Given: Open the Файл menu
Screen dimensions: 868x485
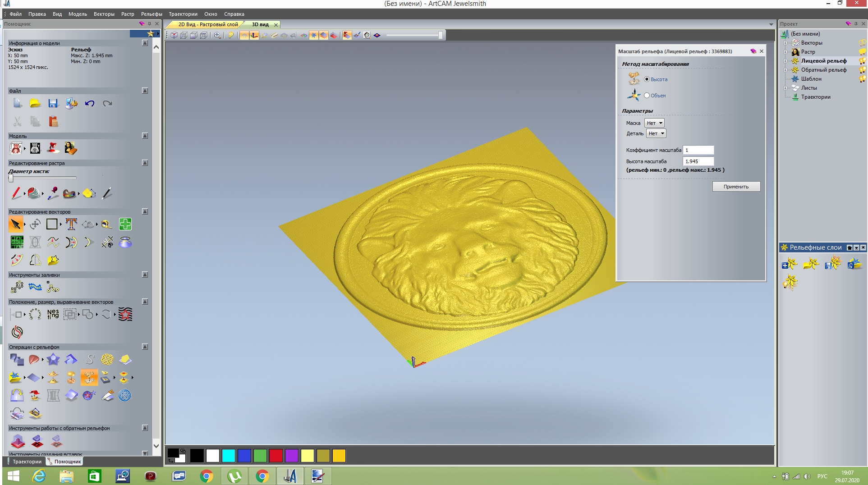Looking at the screenshot, I should 15,14.
